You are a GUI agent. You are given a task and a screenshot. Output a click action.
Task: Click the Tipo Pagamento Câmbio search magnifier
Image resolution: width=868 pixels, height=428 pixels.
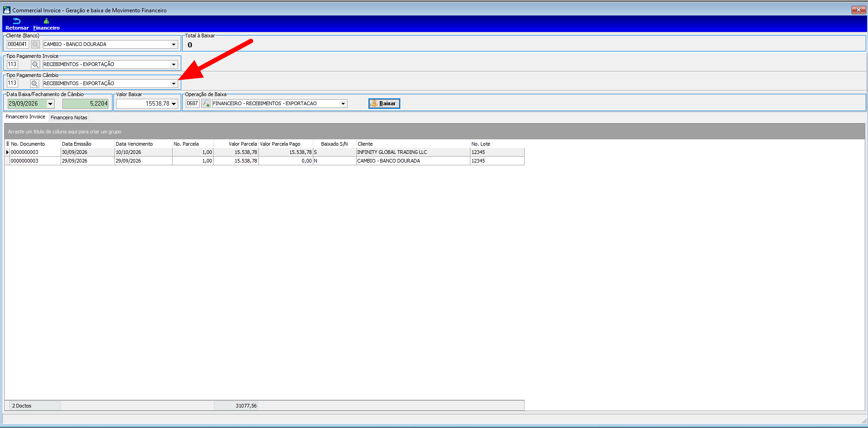(35, 83)
